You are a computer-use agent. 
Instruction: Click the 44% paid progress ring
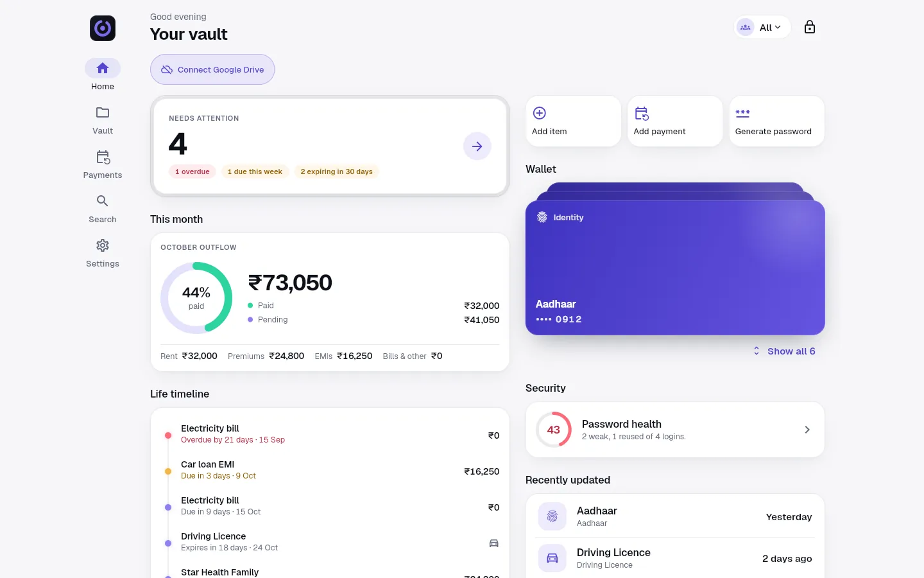coord(196,298)
